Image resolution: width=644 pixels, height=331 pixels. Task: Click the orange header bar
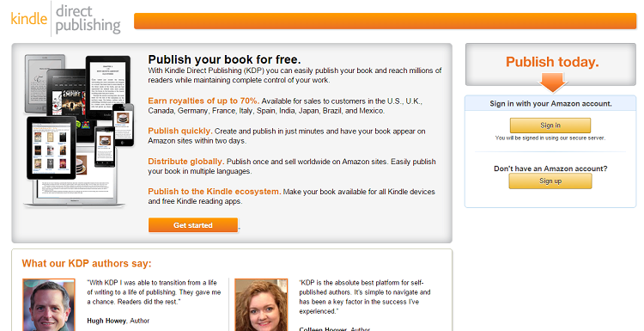[x=386, y=21]
